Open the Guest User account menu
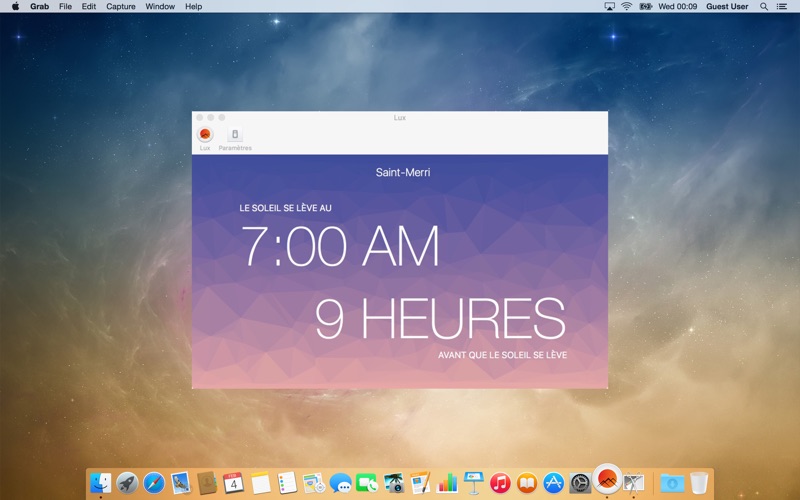Screen dimensions: 800x500 [x=727, y=6]
